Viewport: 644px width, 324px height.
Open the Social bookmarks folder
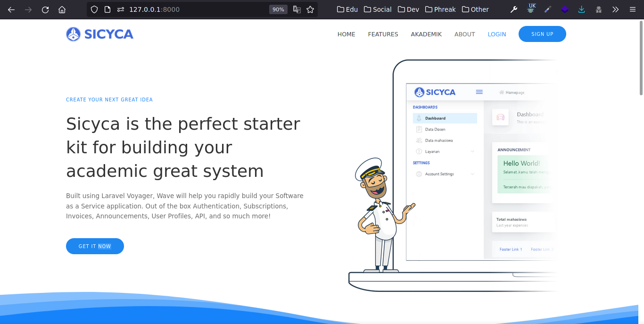[378, 9]
